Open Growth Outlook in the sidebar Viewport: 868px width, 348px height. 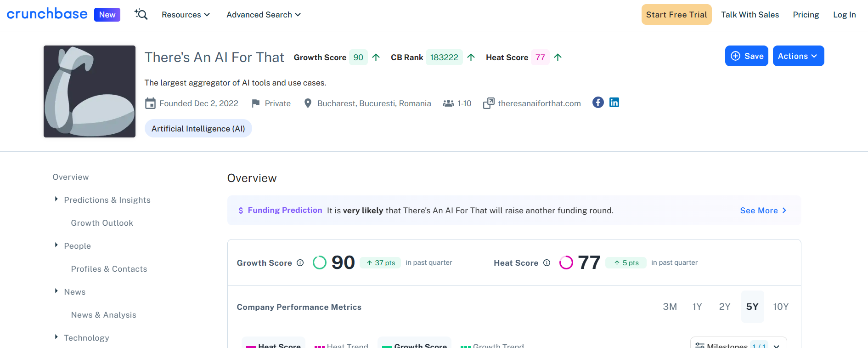tap(102, 223)
